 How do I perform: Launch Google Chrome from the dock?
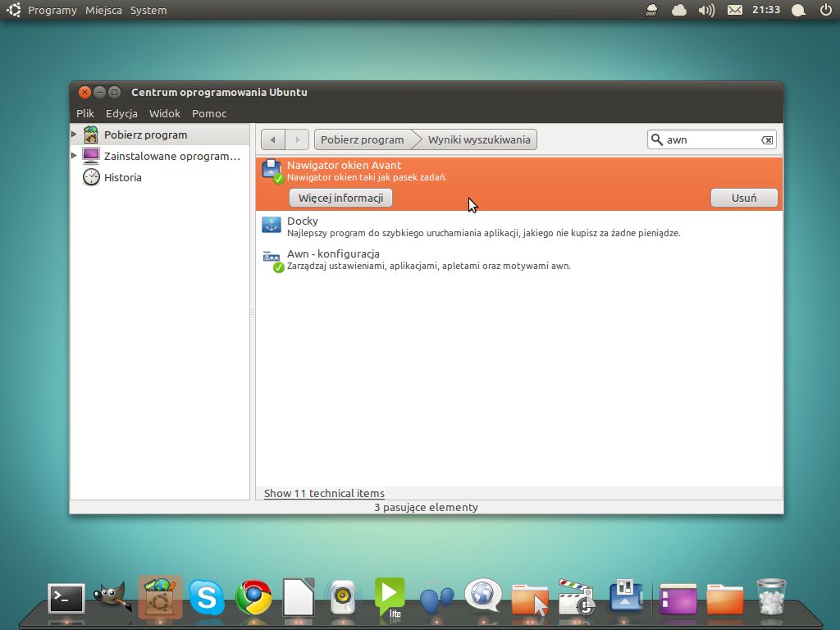coord(253,597)
